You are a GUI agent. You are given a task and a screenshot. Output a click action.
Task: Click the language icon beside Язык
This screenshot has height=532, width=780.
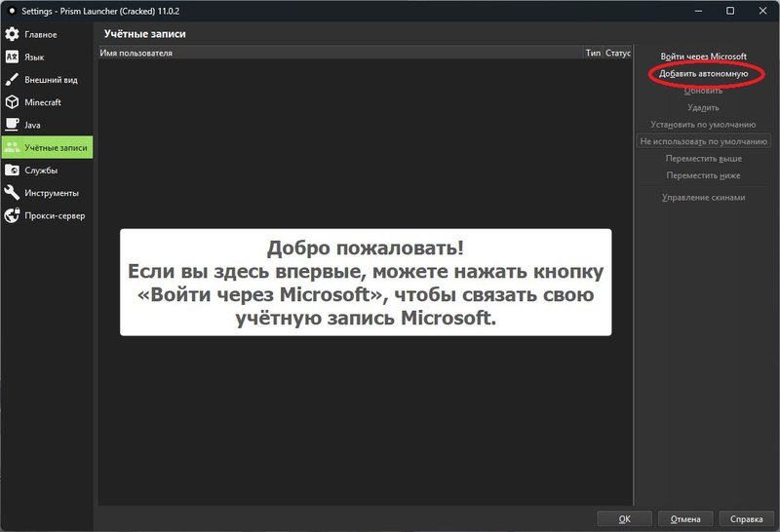tap(12, 57)
